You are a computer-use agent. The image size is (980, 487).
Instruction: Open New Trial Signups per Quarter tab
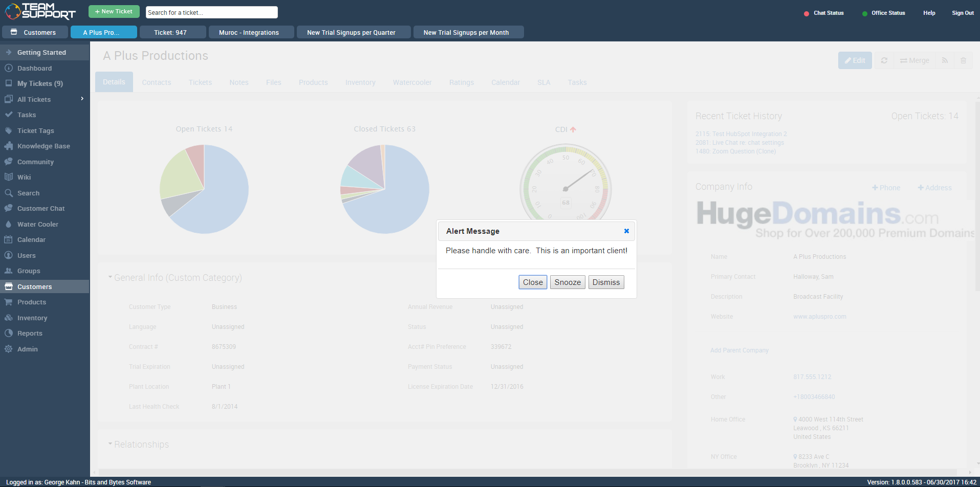[354, 32]
